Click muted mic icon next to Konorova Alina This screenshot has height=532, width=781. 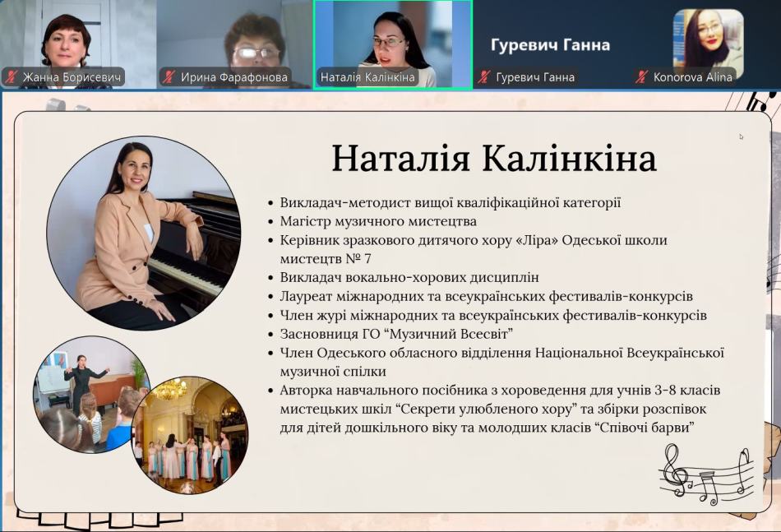(641, 77)
